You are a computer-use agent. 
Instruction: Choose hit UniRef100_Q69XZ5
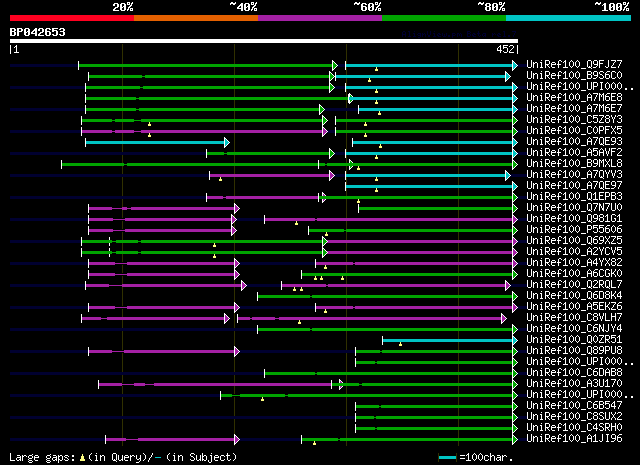pyautogui.click(x=574, y=241)
